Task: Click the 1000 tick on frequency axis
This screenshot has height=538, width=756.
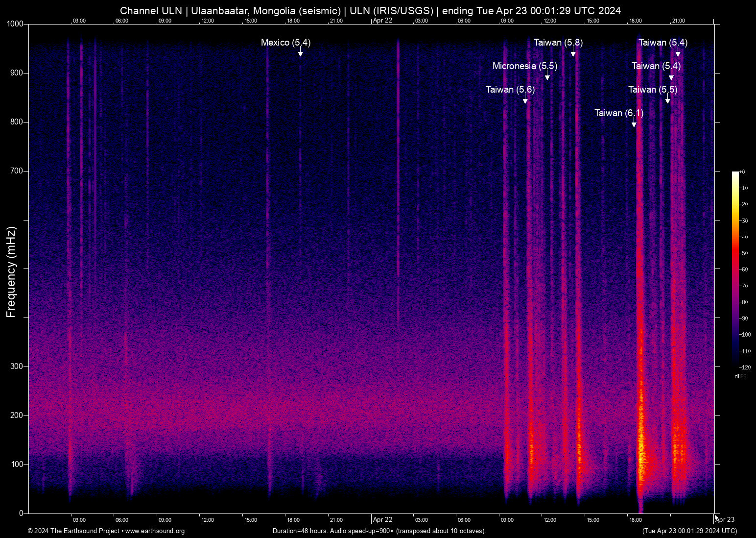Action: [15, 24]
